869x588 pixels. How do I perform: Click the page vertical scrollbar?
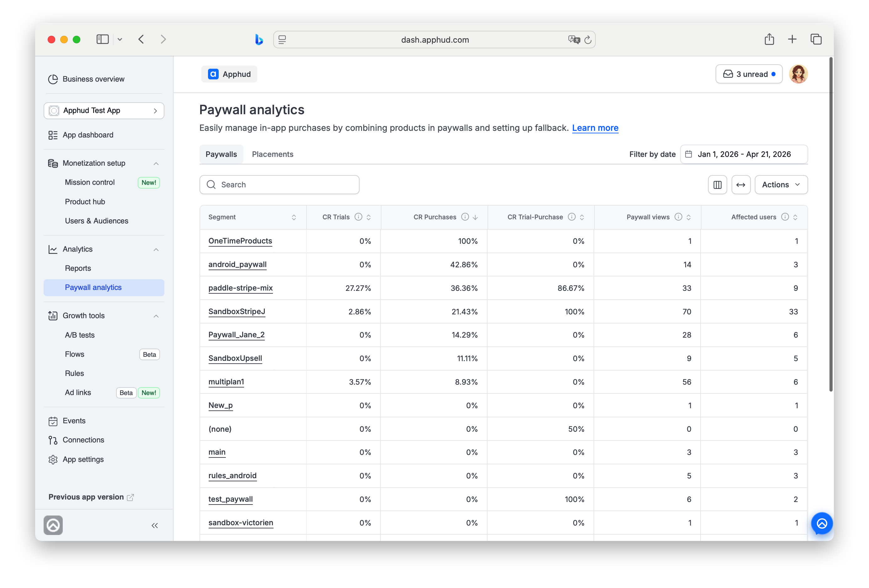pos(831,224)
